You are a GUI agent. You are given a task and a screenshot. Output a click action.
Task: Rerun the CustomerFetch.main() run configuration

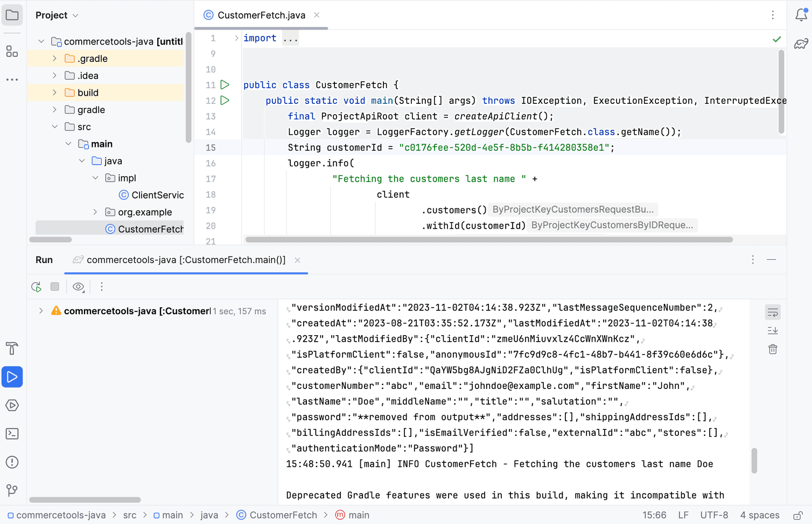[37, 287]
